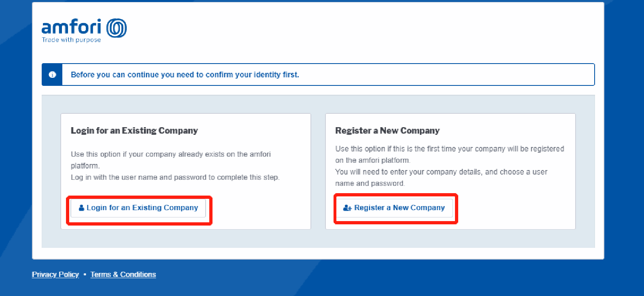This screenshot has width=644, height=296.
Task: Click the word 'New' in the Register button label
Action: point(401,208)
